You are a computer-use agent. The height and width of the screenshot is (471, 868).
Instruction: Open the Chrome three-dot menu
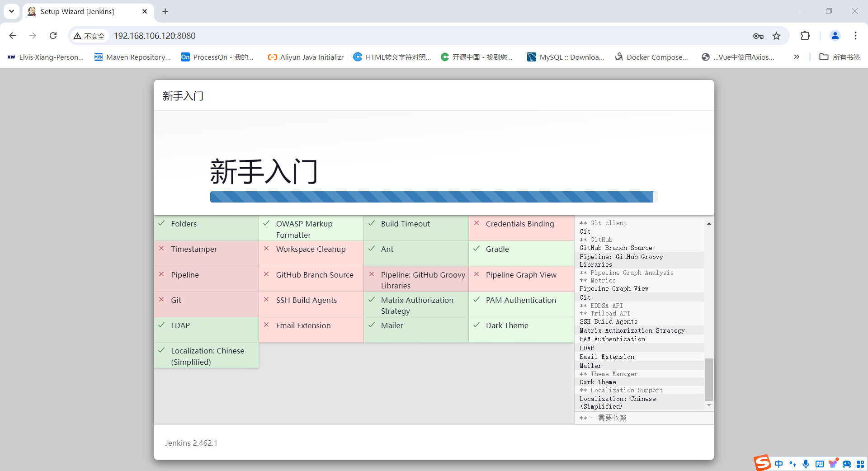point(855,36)
